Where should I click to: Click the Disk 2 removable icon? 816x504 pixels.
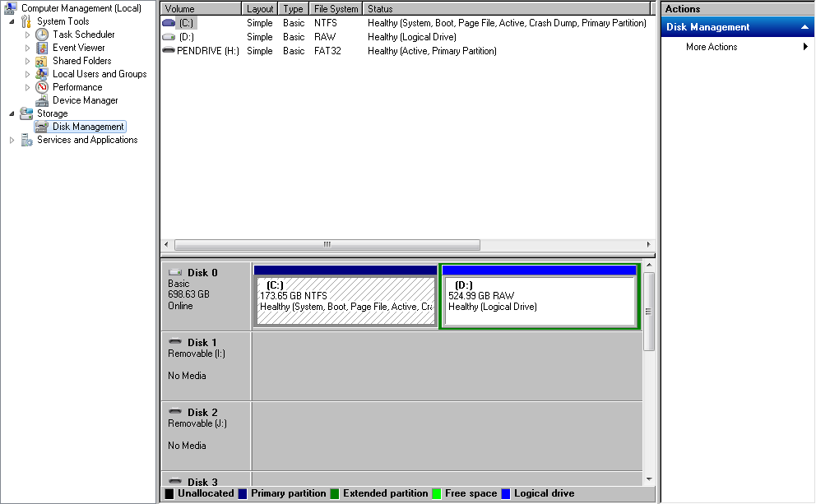175,411
